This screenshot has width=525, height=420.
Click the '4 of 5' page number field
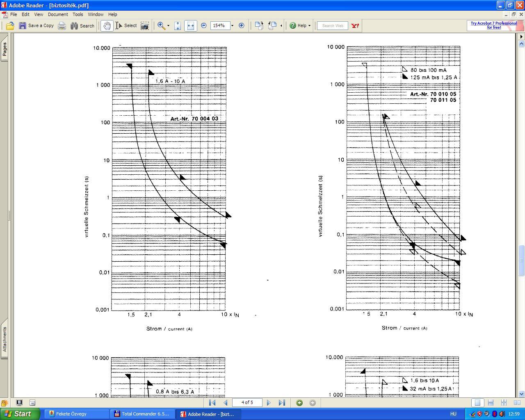pyautogui.click(x=247, y=403)
